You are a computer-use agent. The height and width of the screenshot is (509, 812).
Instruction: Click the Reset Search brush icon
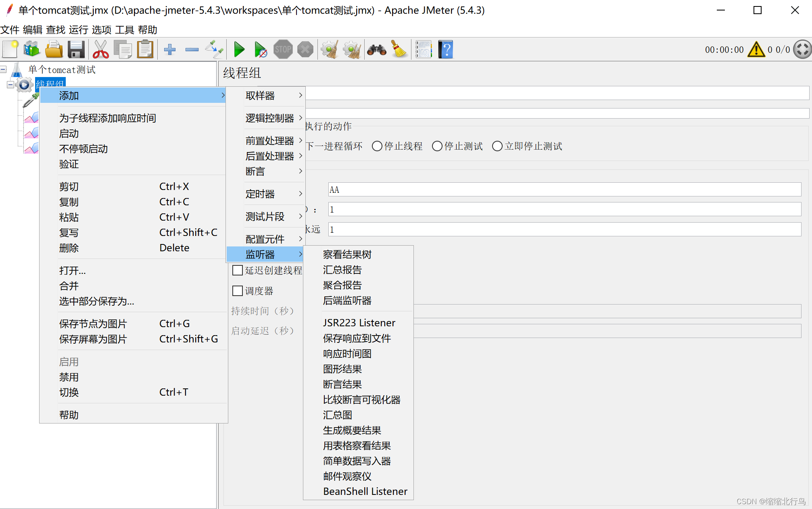(x=399, y=50)
